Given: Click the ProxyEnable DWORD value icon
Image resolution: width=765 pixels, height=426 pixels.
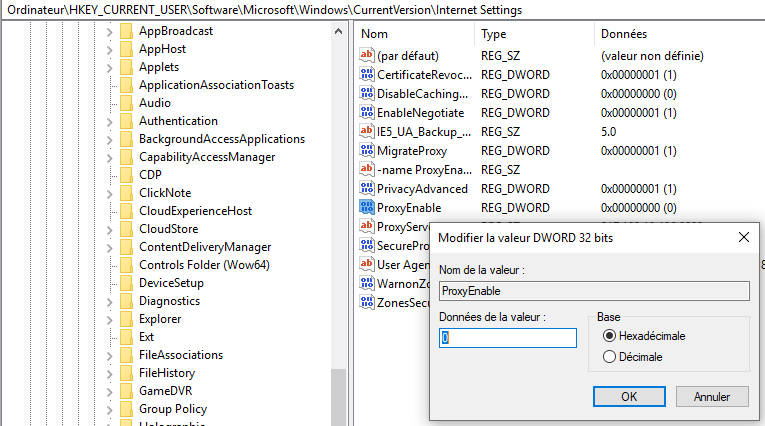Looking at the screenshot, I should coord(366,207).
